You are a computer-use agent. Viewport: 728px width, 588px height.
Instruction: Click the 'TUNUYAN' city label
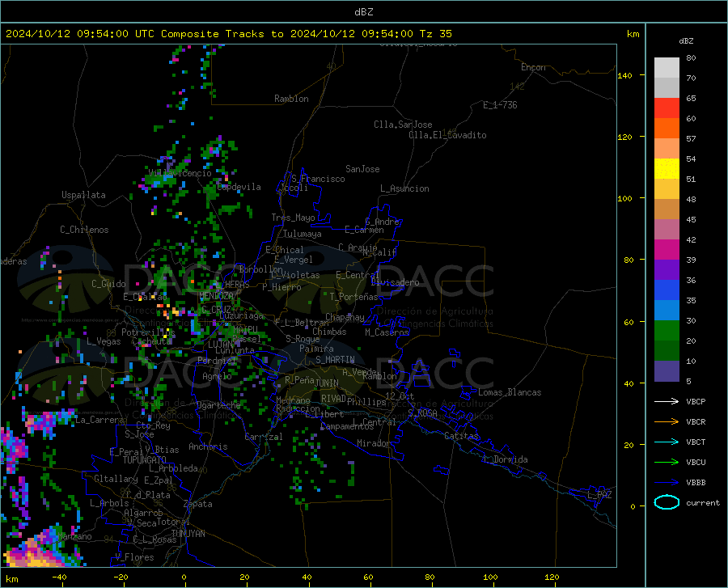point(188,533)
